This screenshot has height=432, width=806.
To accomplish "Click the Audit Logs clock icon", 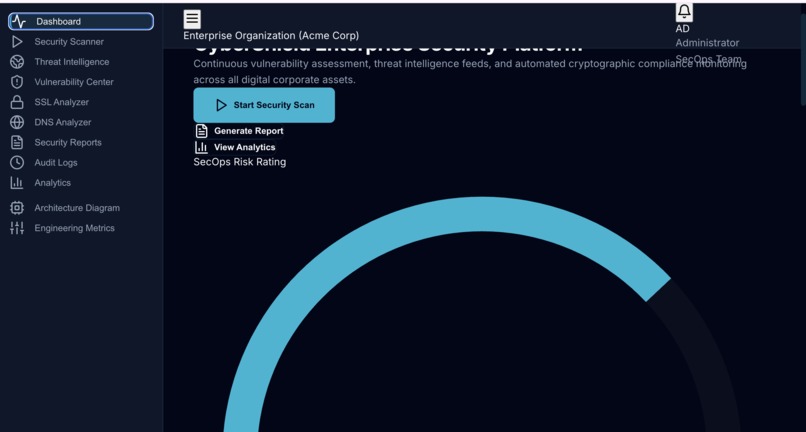I will [17, 163].
